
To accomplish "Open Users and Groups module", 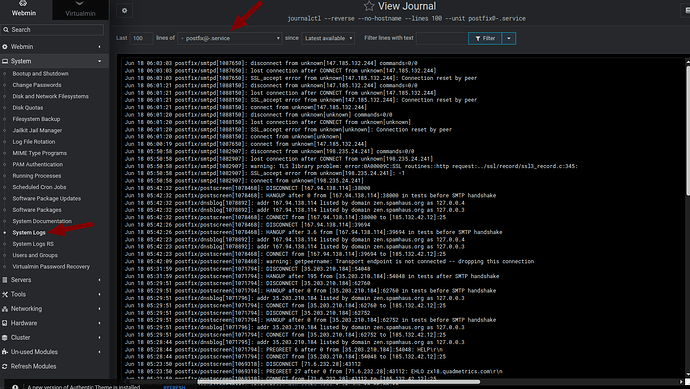I will (x=35, y=255).
